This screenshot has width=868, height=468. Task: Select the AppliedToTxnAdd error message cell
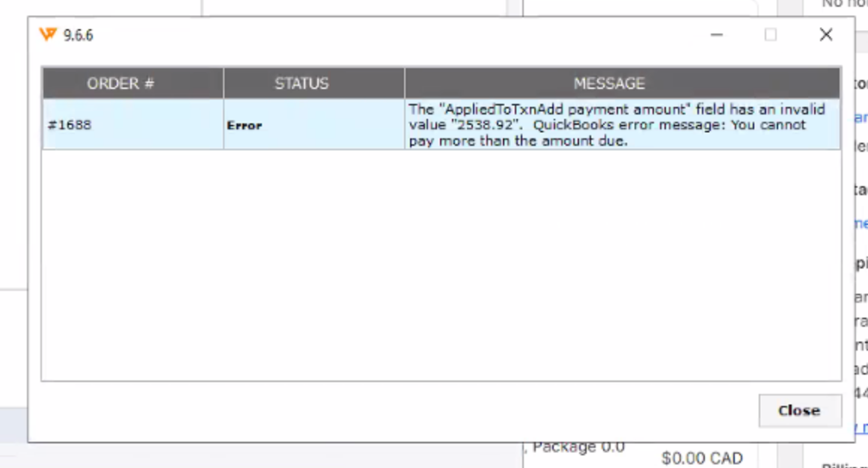pos(623,124)
